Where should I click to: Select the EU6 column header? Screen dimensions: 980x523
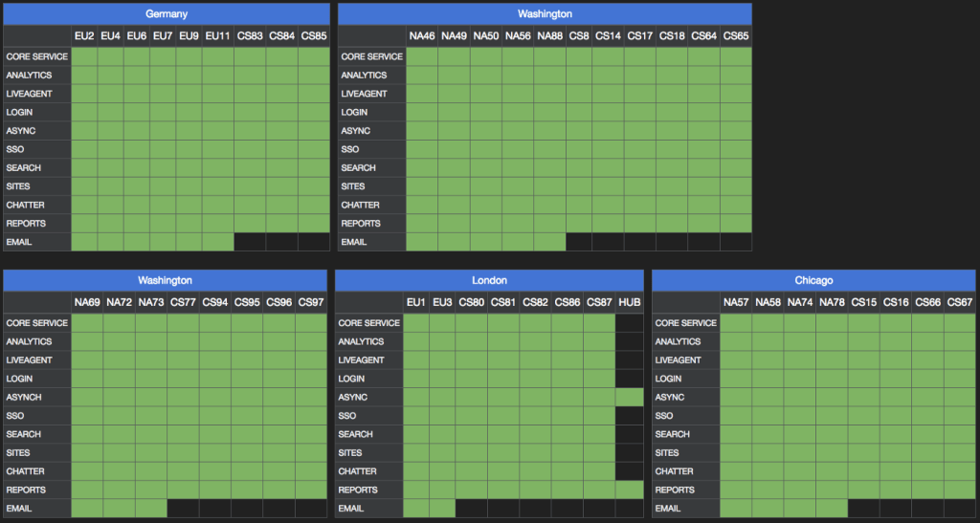pos(137,36)
